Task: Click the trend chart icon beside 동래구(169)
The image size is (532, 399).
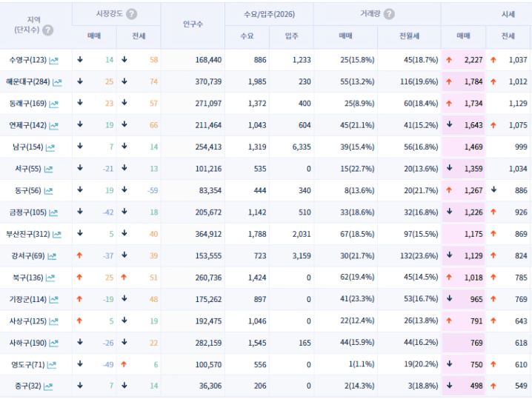Action: [53, 104]
